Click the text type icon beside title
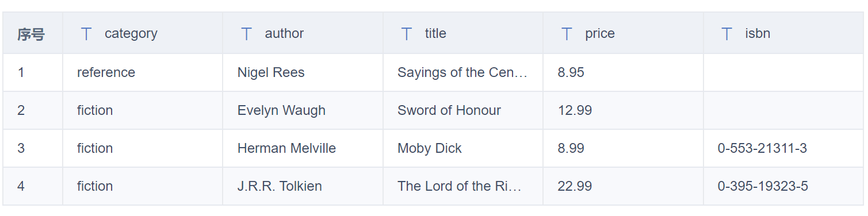 click(x=407, y=34)
